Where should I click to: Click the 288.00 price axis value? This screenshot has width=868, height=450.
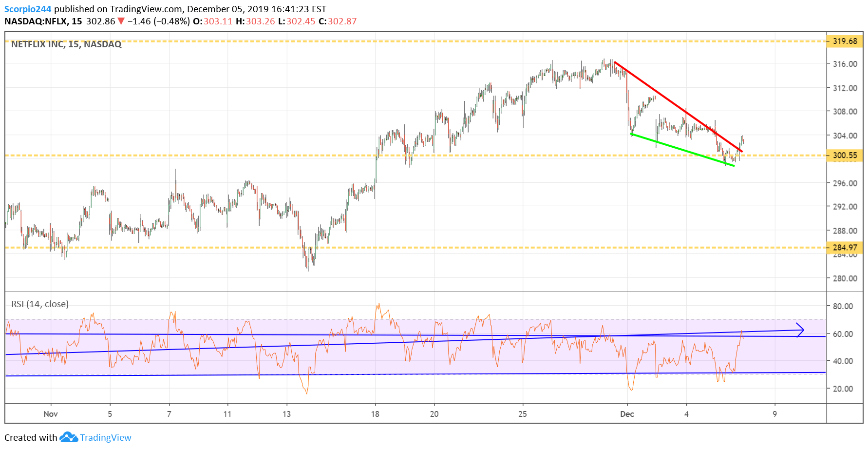pos(845,231)
